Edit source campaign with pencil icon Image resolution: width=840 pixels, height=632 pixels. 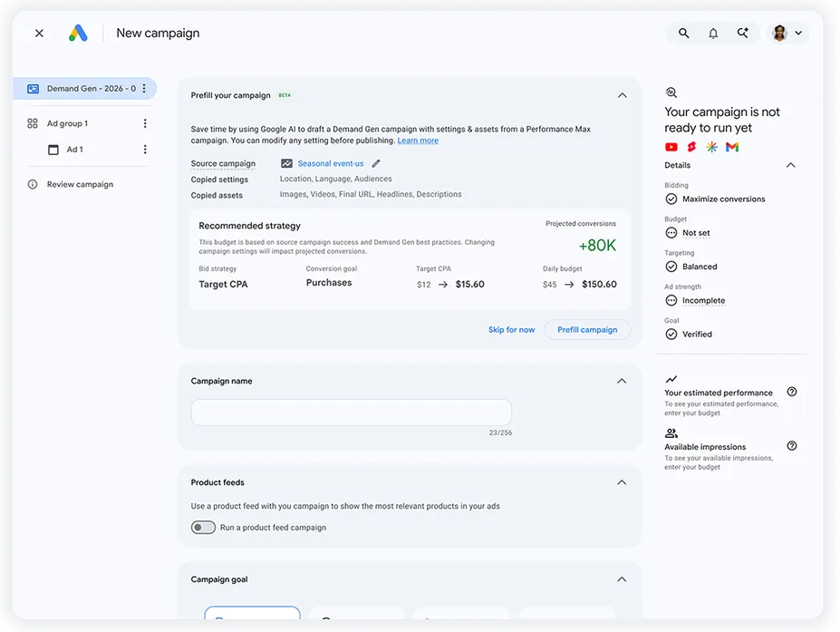click(x=376, y=163)
